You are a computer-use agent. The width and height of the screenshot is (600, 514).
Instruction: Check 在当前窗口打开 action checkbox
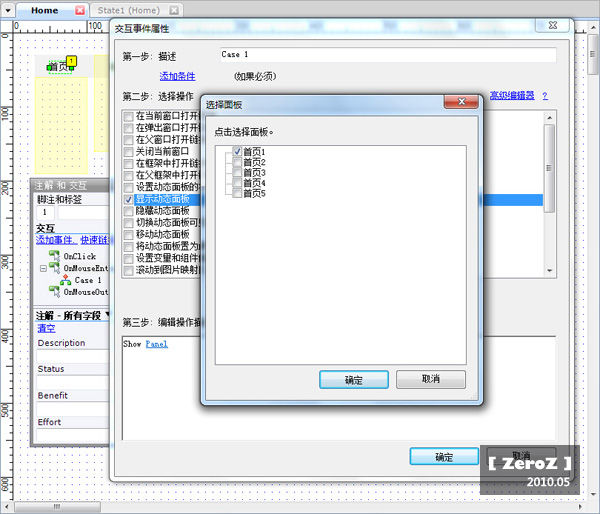point(129,116)
